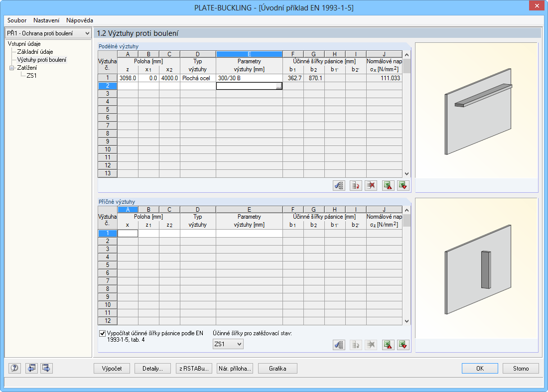Click the Nár. příloha... button
This screenshot has height=392, width=548.
(x=235, y=368)
